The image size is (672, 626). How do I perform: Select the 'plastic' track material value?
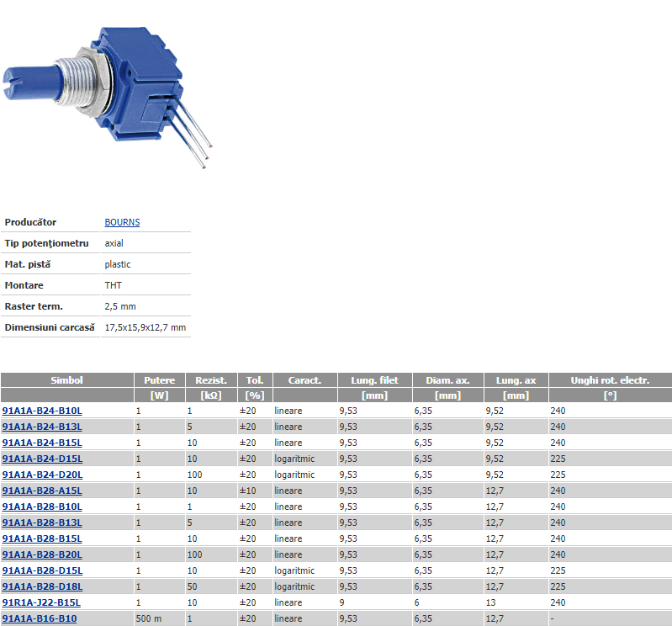[118, 264]
